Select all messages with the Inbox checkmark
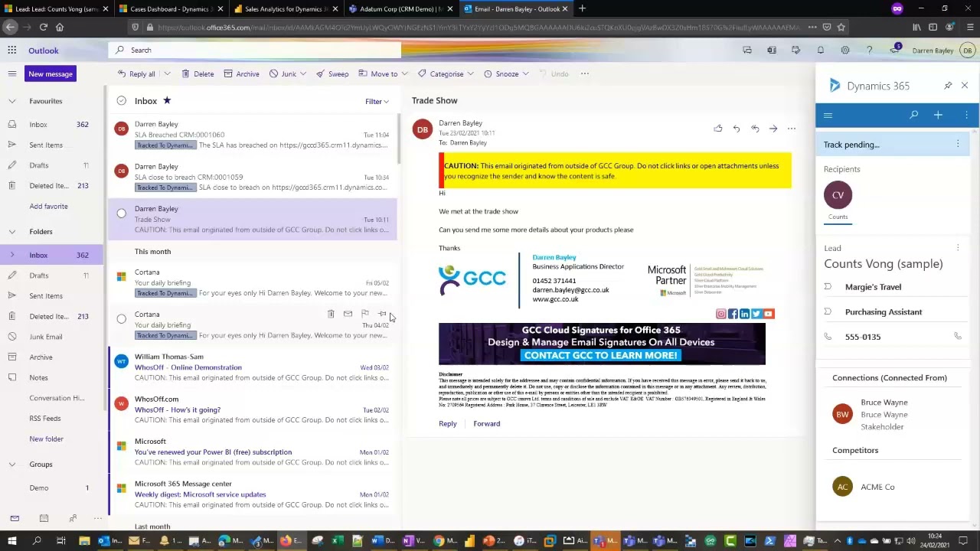 (121, 101)
